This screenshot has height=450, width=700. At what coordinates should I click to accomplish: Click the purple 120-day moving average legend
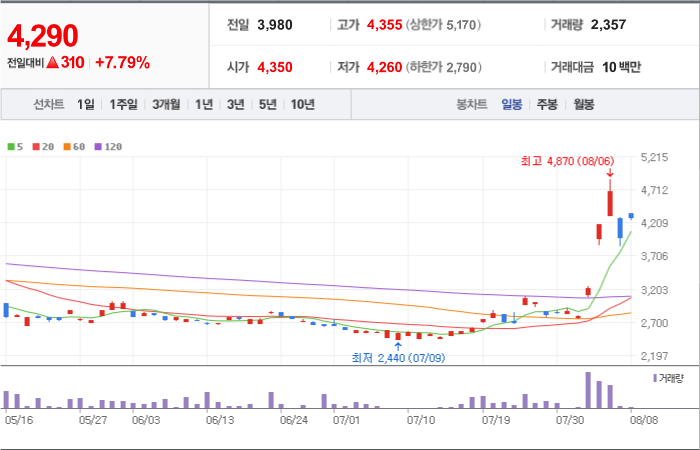click(x=108, y=146)
